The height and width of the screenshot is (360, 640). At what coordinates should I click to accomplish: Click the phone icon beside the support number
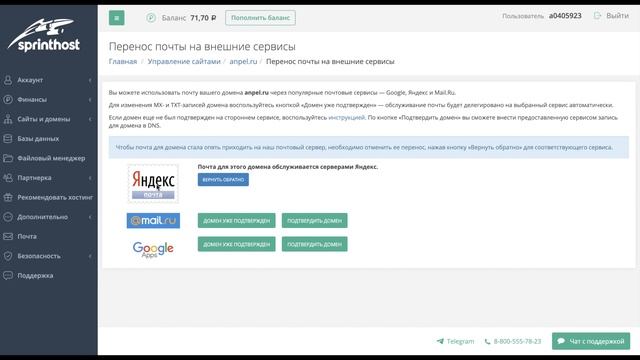click(487, 341)
